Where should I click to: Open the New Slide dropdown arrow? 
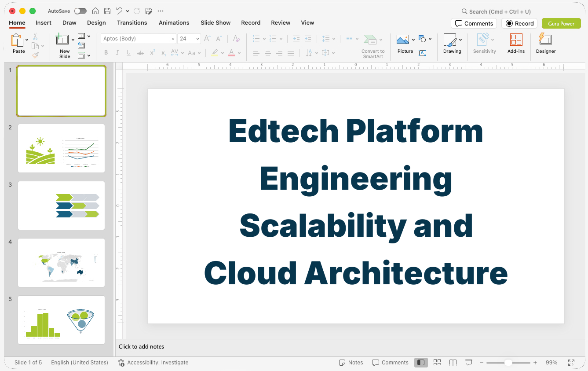(73, 40)
